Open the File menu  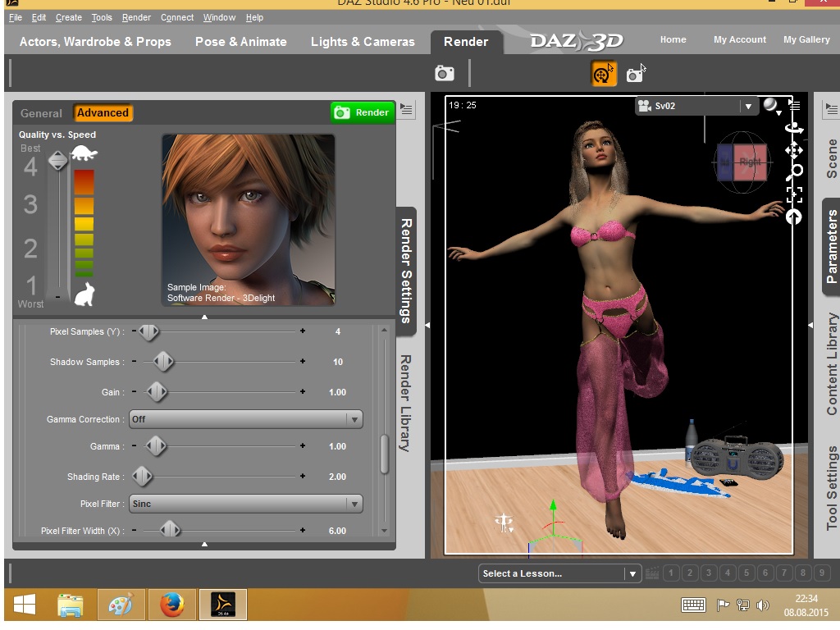[x=16, y=18]
